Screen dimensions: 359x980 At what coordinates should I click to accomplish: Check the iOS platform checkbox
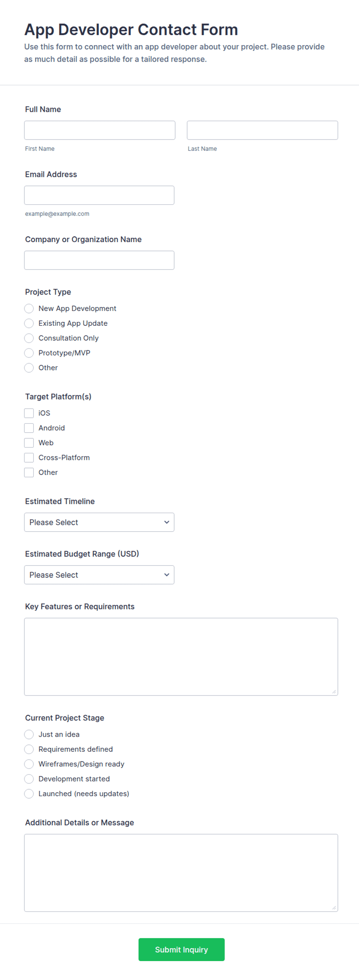pyautogui.click(x=29, y=413)
